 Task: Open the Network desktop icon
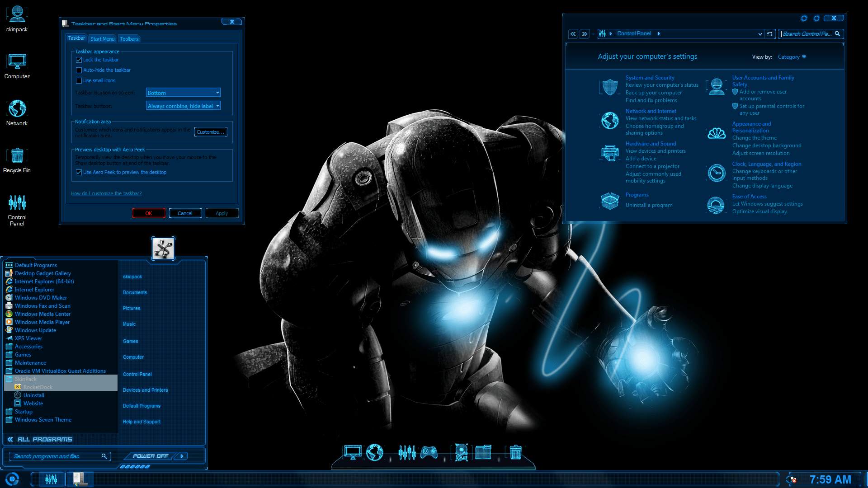click(x=17, y=113)
